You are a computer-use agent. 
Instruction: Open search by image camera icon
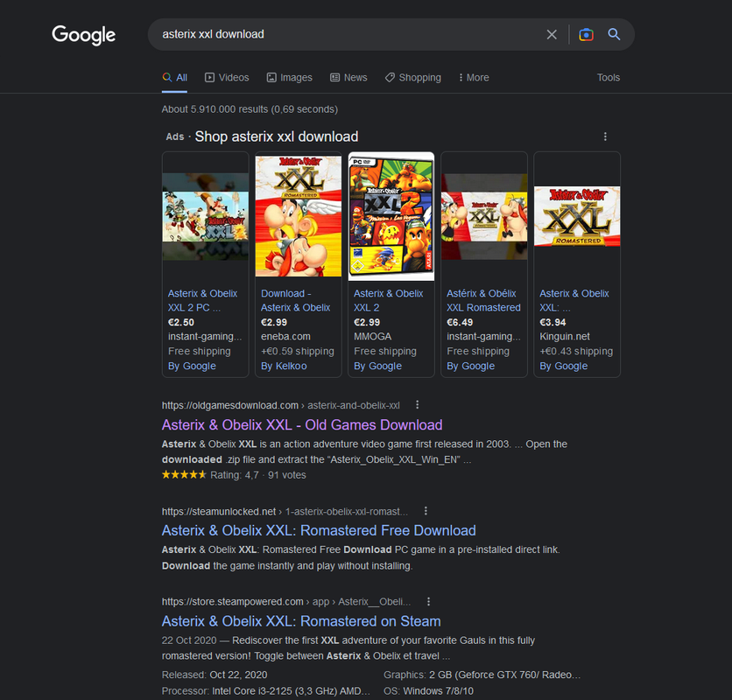click(x=586, y=34)
